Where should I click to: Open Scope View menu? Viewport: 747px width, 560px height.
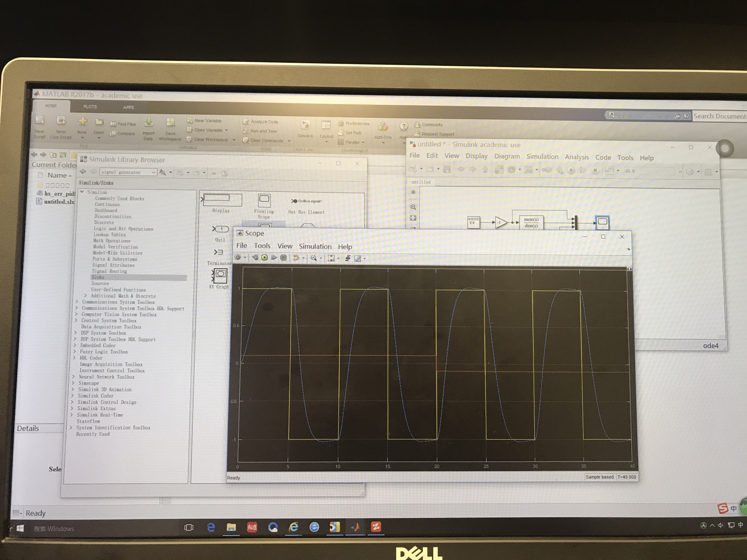point(285,246)
